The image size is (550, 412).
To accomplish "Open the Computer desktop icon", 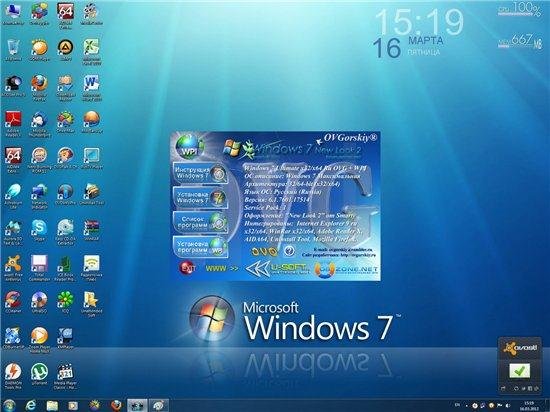I will click(13, 14).
